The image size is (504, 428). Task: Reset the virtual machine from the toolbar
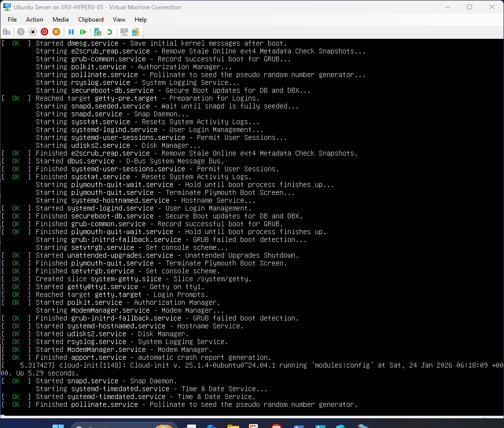(x=84, y=32)
